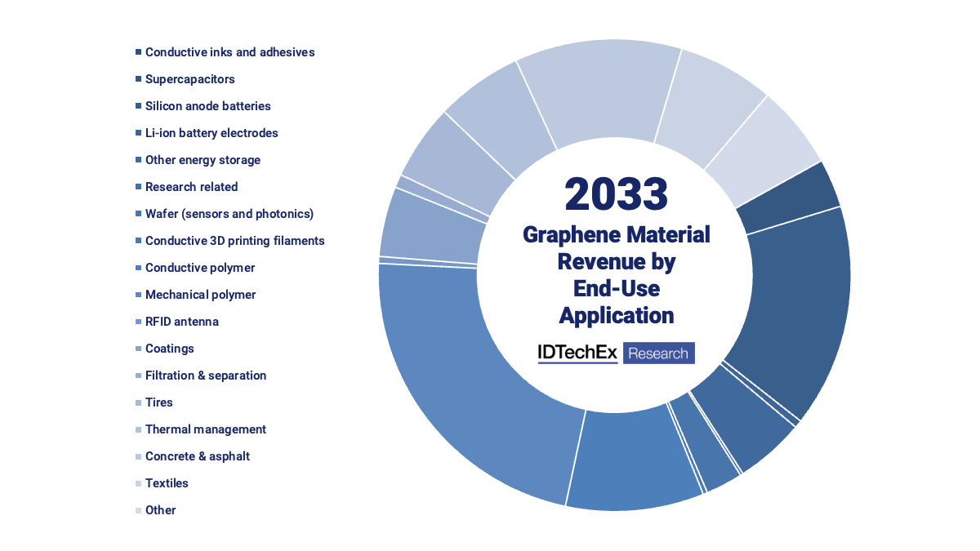Select the Li-ion battery electrodes bullet icon

coord(137,131)
